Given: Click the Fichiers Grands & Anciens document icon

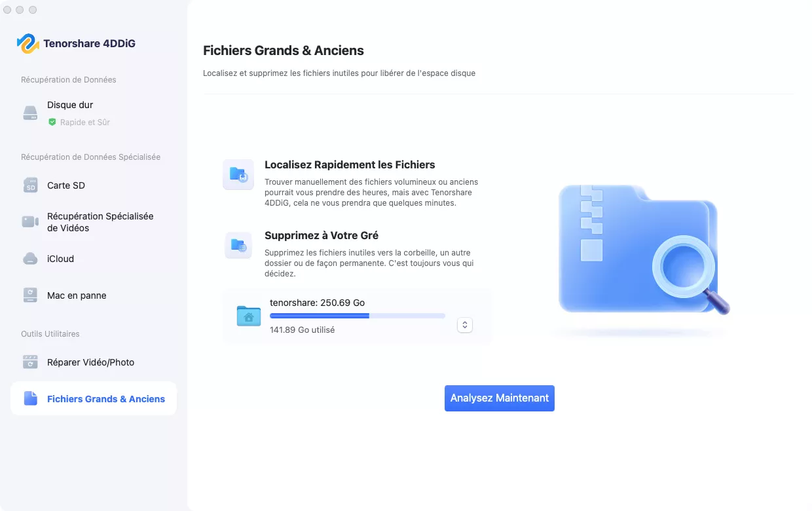Looking at the screenshot, I should (x=31, y=398).
